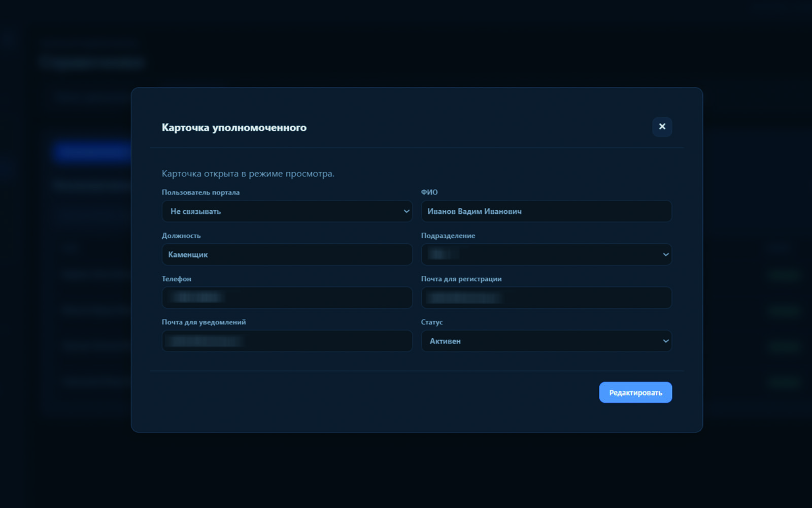Click the 'ФИО' field label
This screenshot has width=812, height=508.
(x=429, y=192)
